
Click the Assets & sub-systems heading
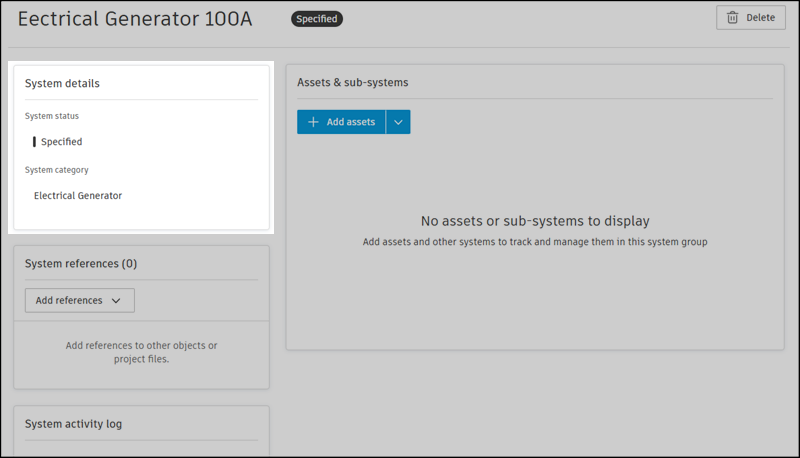coord(353,82)
